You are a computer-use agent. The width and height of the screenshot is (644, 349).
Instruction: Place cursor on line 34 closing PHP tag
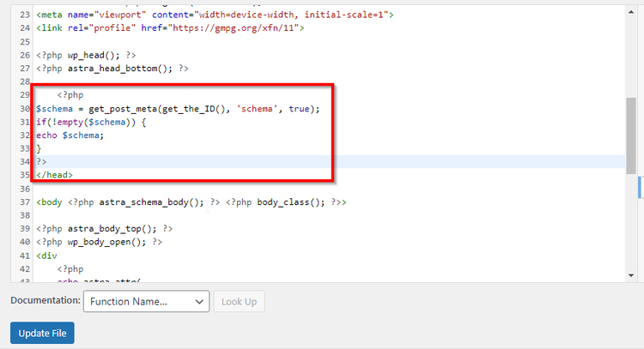pyautogui.click(x=41, y=161)
